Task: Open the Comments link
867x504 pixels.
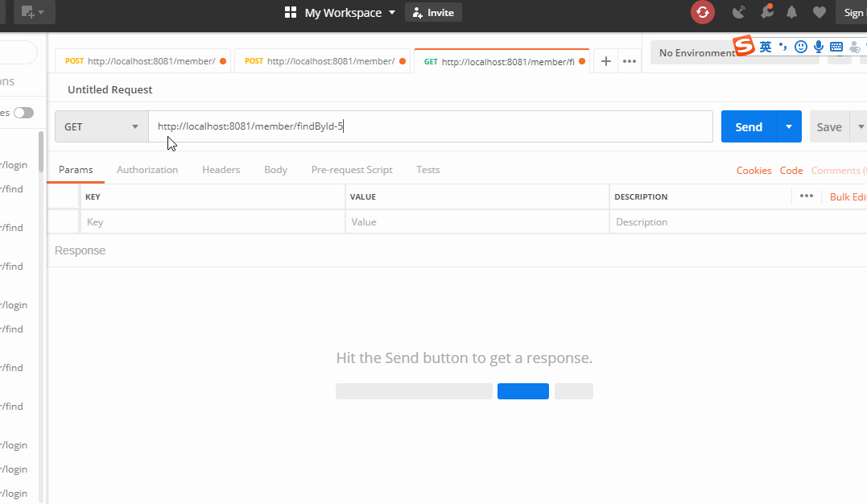Action: [x=838, y=171]
